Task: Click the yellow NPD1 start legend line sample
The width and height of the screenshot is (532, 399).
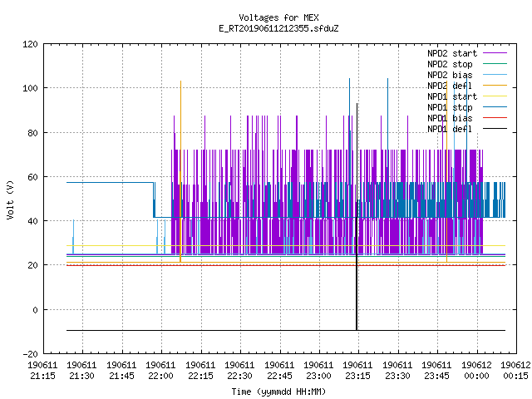Action: [495, 96]
